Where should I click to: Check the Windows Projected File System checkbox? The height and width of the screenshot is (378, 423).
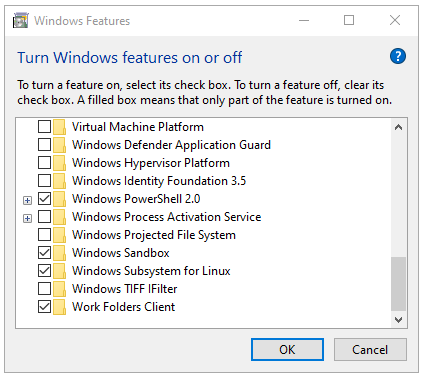(44, 235)
